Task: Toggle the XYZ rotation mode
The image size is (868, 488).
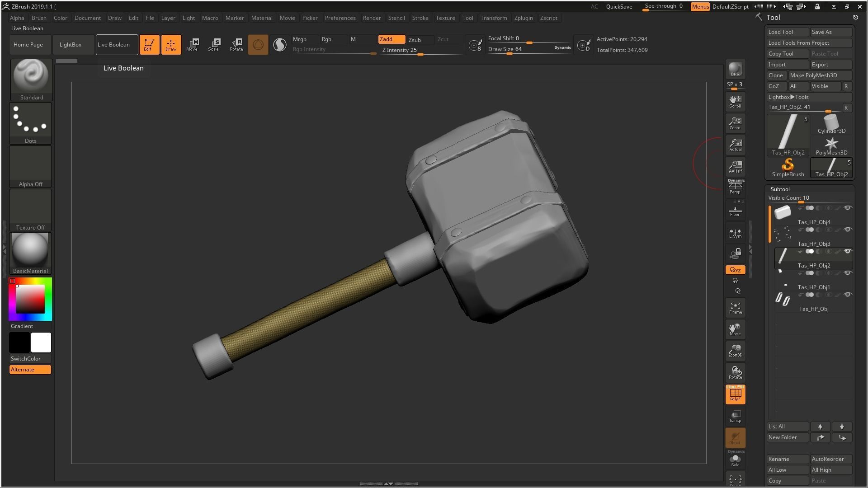Action: pos(735,270)
